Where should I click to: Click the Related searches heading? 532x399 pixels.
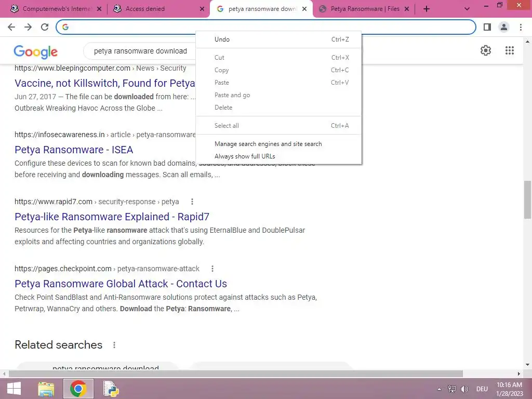click(x=58, y=345)
